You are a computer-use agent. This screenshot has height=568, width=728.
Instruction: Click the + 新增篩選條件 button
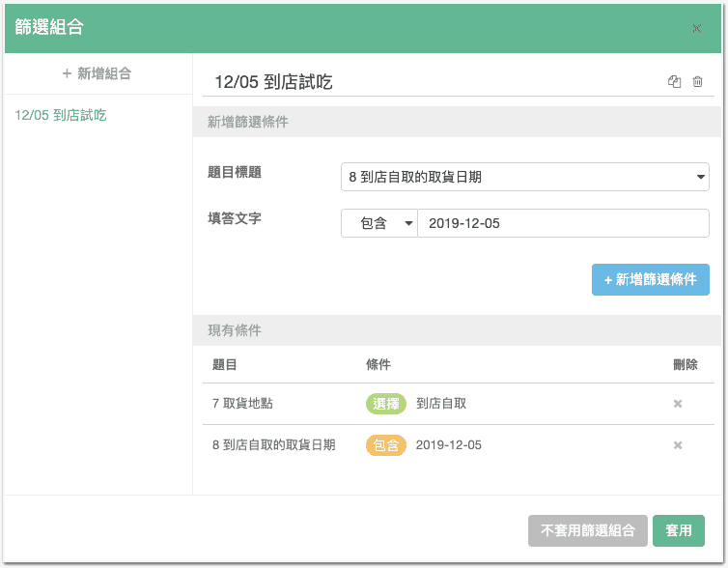[x=651, y=279]
